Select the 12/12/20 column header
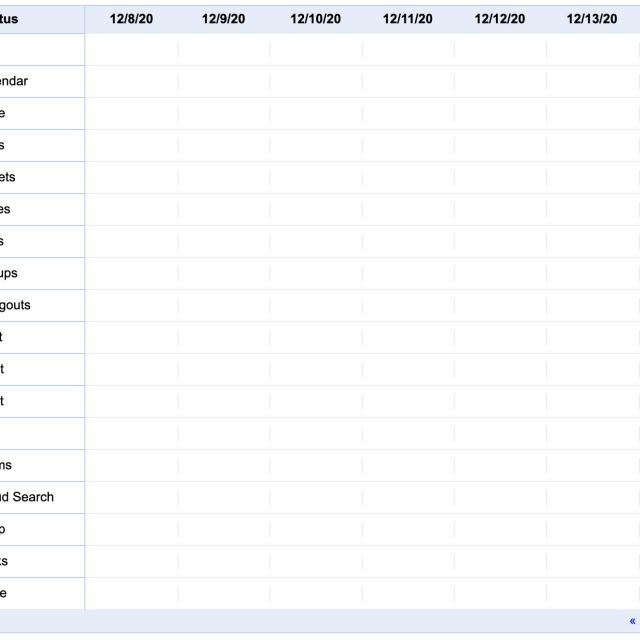Image resolution: width=640 pixels, height=640 pixels. tap(499, 19)
